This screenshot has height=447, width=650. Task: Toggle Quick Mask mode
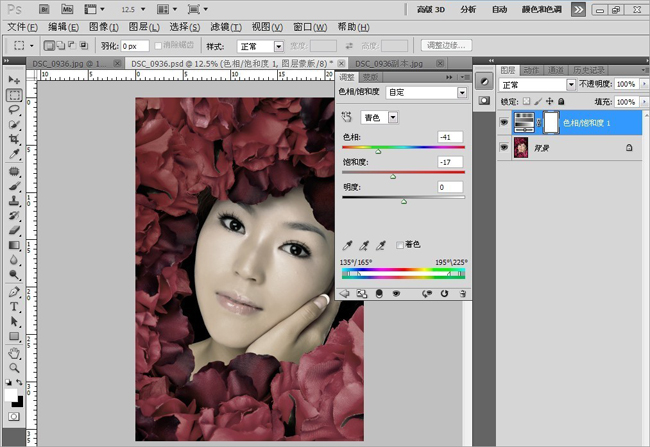click(14, 416)
